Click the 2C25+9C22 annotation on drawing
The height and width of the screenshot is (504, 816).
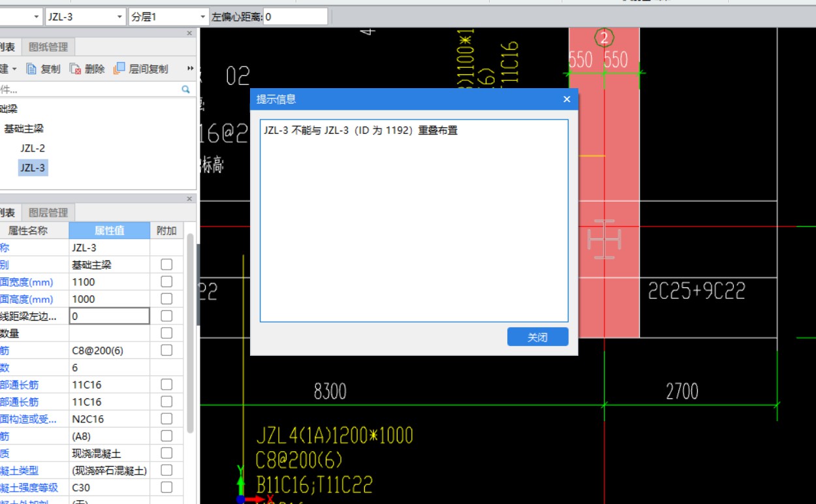(x=697, y=291)
